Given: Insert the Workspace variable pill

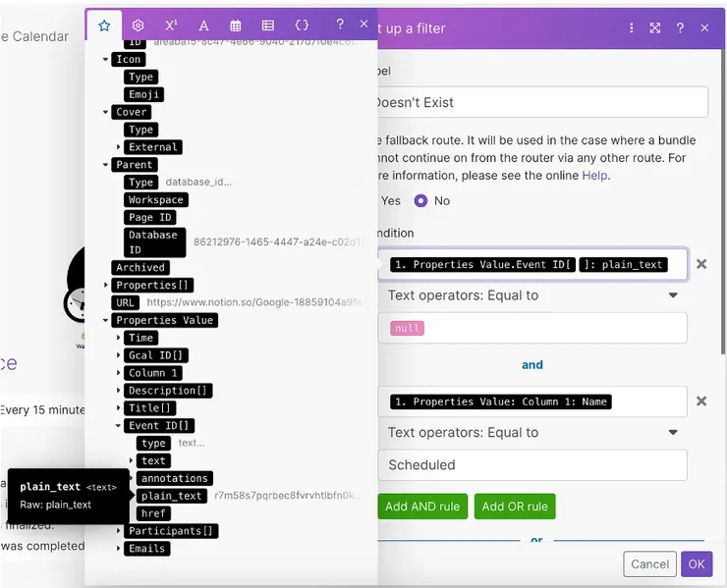Looking at the screenshot, I should [156, 200].
